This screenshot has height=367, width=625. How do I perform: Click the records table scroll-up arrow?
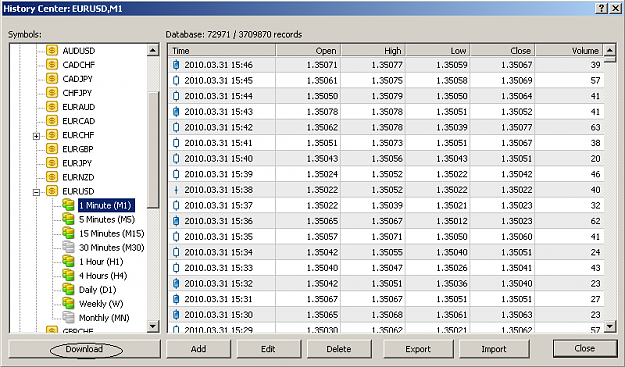tap(610, 50)
